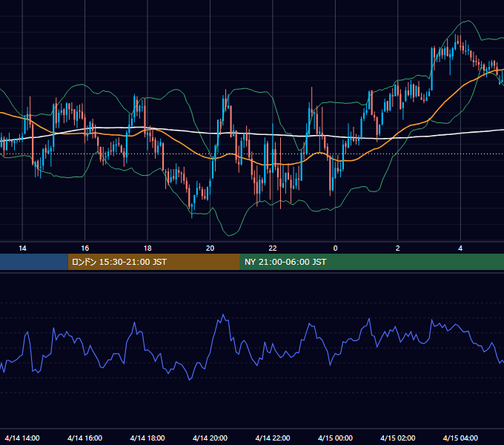Click the 4/14 18:00 label on indicator axis
The image size is (504, 445).
(x=147, y=438)
